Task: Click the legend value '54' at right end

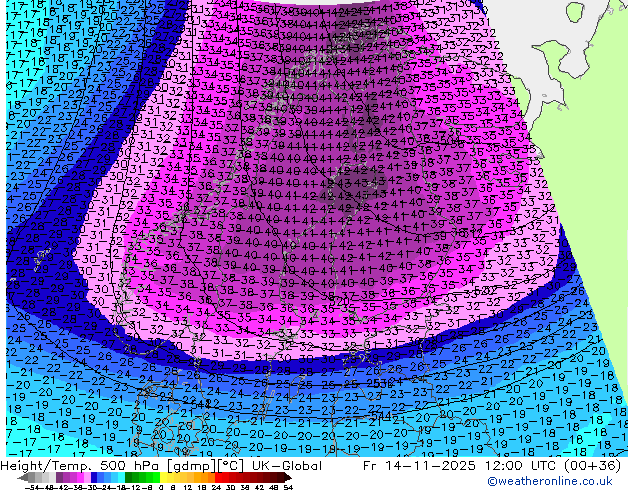Action: 287,487
